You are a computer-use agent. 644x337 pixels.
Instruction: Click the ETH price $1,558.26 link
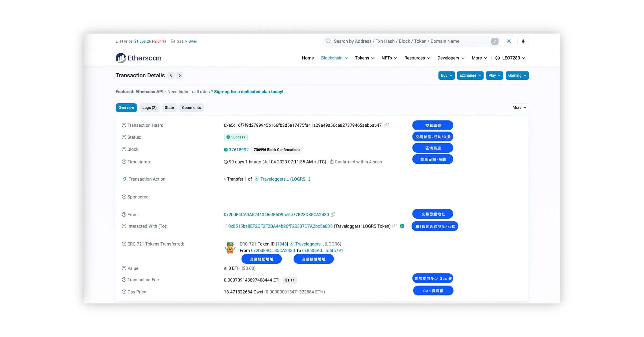point(142,41)
